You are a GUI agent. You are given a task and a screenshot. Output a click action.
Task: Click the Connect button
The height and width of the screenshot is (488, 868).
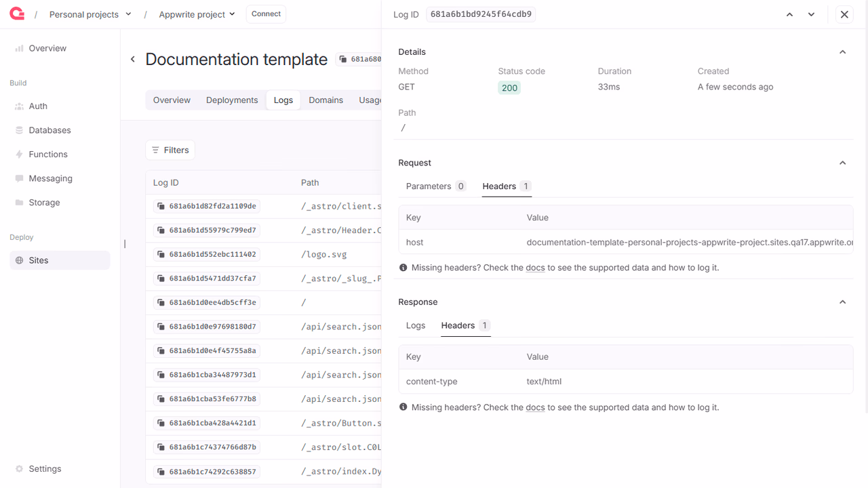266,14
